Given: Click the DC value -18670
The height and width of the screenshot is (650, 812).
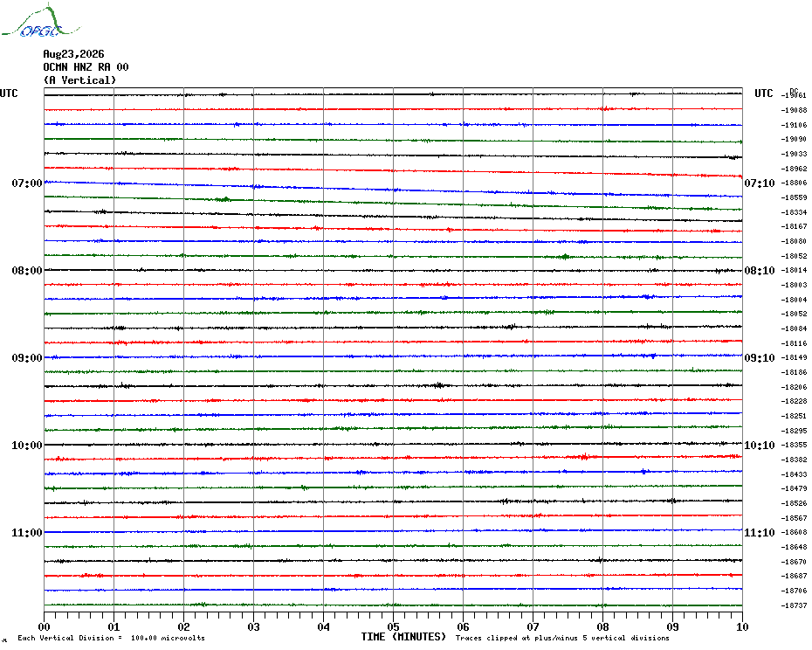Looking at the screenshot, I should click(794, 562).
